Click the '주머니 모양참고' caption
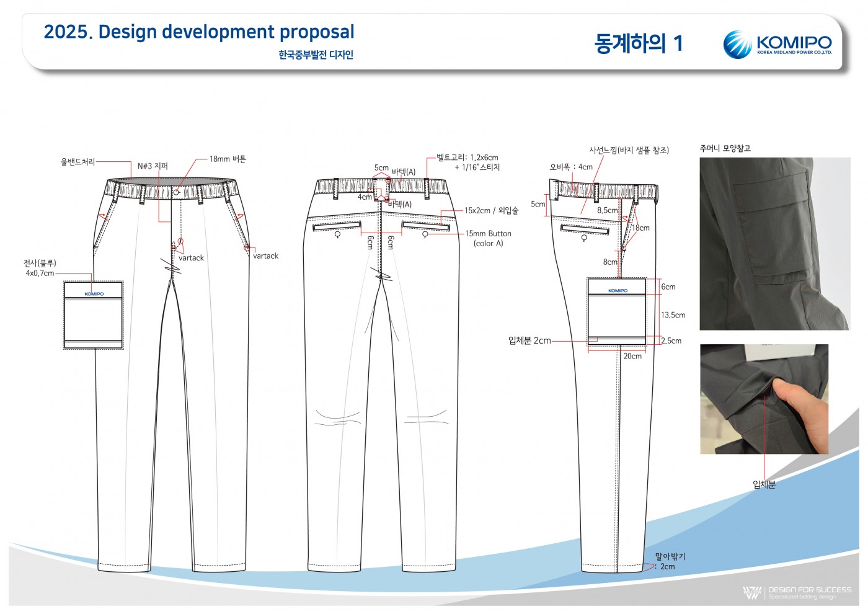 pyautogui.click(x=725, y=148)
